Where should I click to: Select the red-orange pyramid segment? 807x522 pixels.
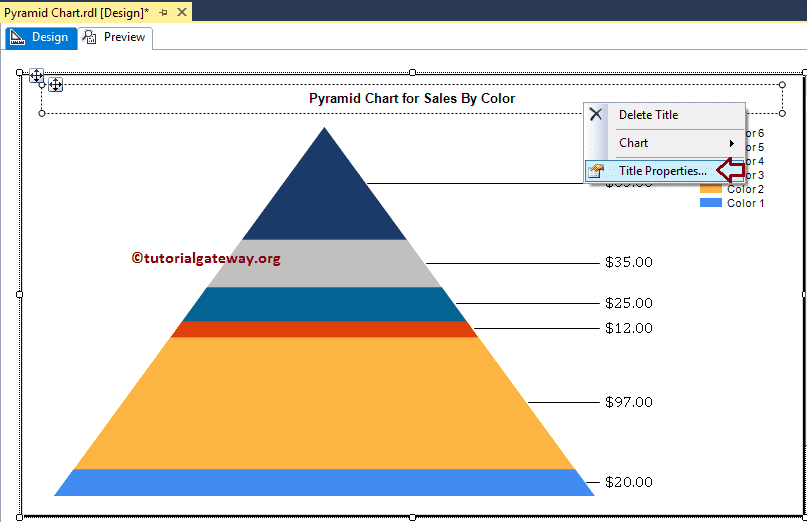pos(324,329)
